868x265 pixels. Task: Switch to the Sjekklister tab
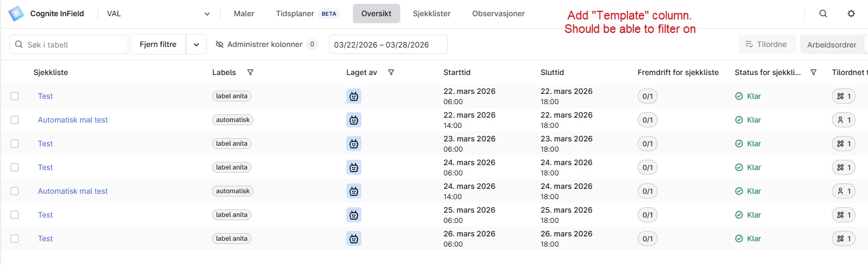click(432, 13)
